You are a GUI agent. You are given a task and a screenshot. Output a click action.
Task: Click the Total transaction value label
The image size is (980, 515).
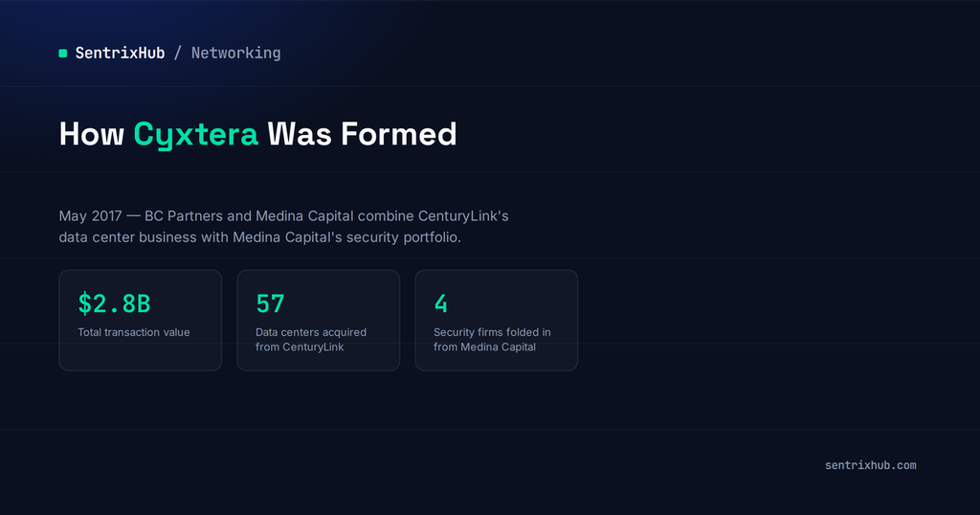click(134, 332)
